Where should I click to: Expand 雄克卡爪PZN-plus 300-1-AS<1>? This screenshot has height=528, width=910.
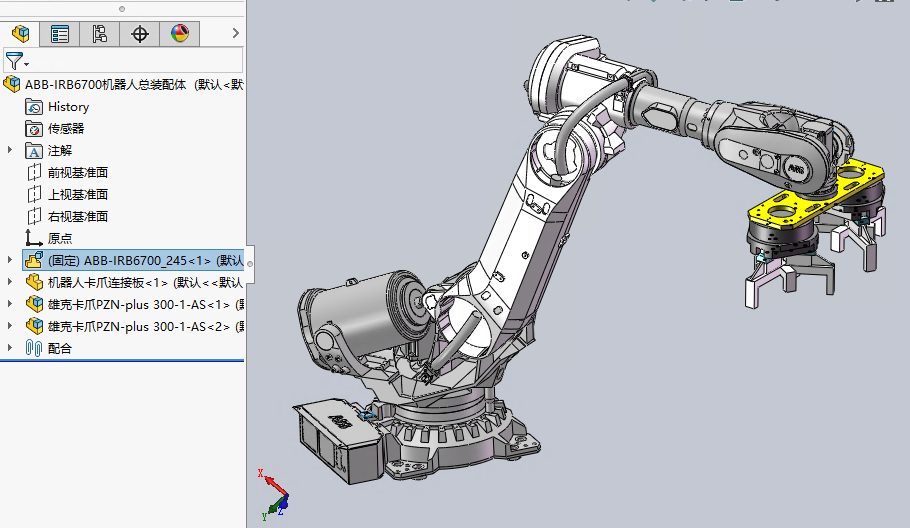tap(10, 303)
